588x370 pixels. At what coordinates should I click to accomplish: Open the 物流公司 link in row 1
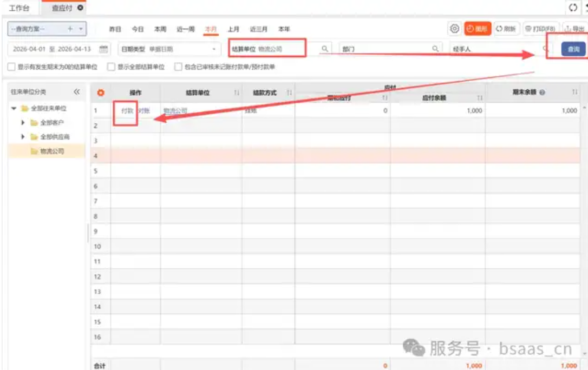[175, 110]
